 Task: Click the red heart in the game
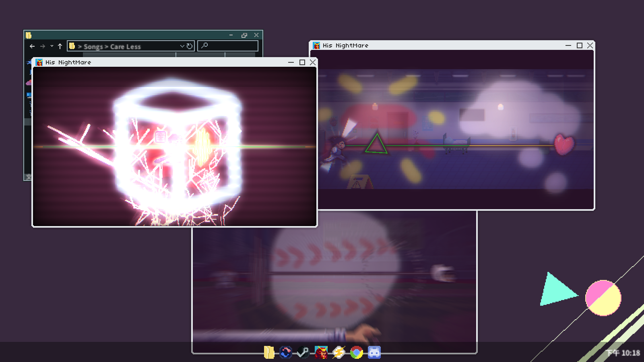(564, 144)
